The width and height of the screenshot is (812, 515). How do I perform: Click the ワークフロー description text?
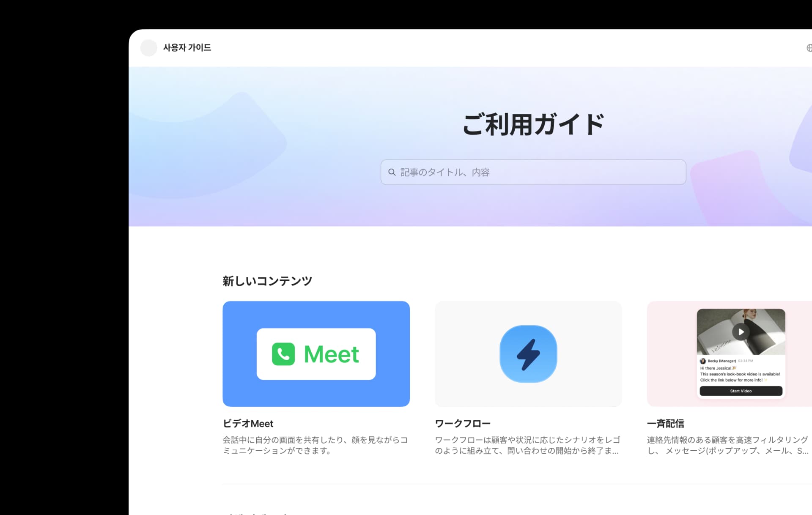[x=527, y=445]
